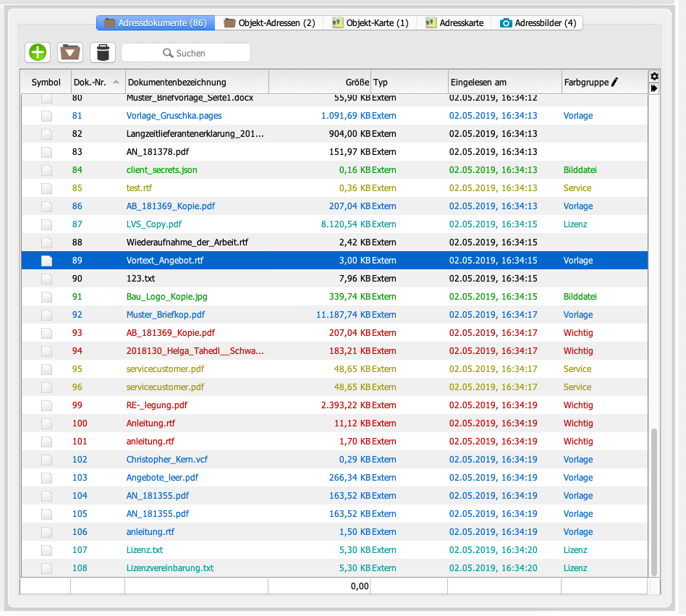686x616 pixels.
Task: Click Lizenz color group in row 107
Action: 575,550
